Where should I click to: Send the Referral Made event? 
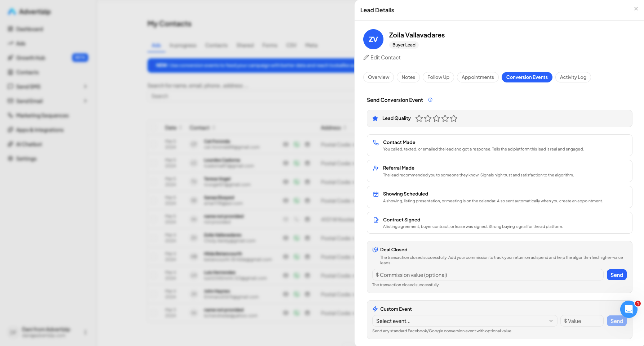(x=499, y=171)
